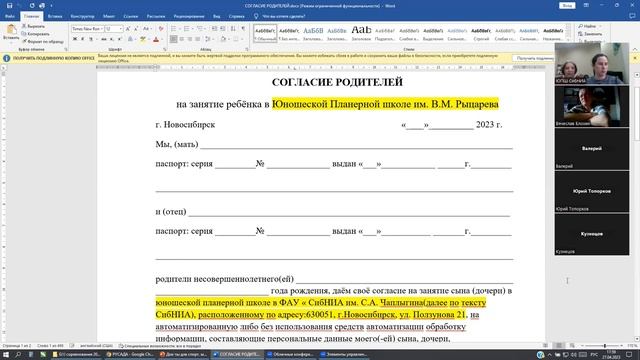640x360 pixels.
Task: Sort paragraphs alphabetically icon
Action: 233,29
